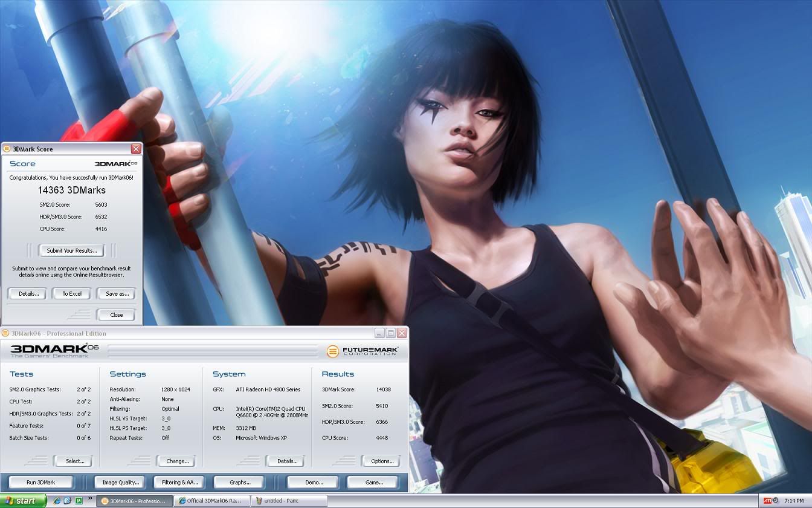
Task: Click OS text Microsoft Windows XP
Action: tap(261, 438)
